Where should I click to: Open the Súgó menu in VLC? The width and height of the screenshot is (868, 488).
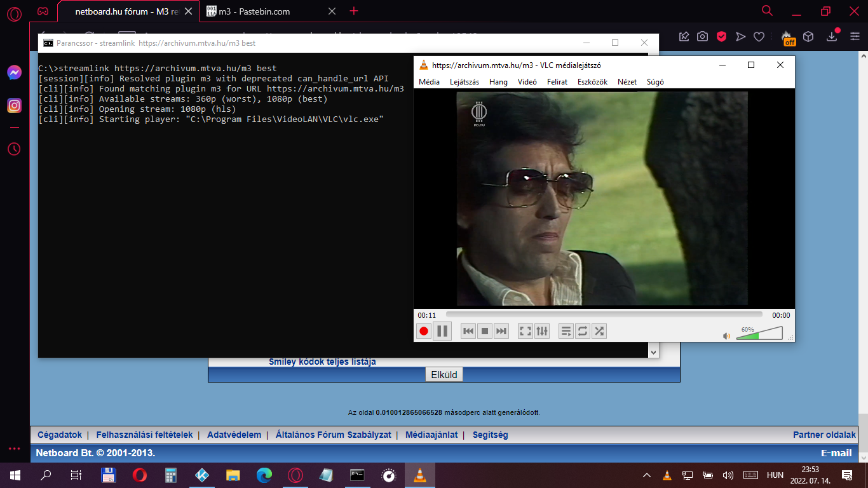pyautogui.click(x=655, y=82)
